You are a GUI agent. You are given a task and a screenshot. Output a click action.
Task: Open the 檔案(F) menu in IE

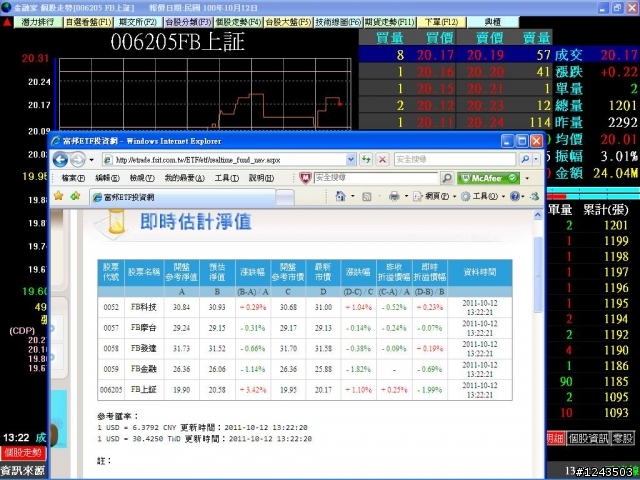(73, 178)
